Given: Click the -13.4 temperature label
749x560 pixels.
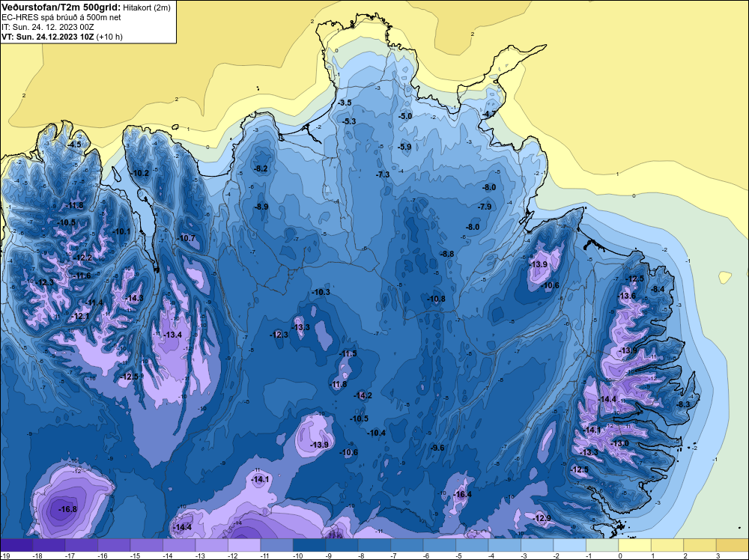Looking at the screenshot, I should click(x=172, y=335).
